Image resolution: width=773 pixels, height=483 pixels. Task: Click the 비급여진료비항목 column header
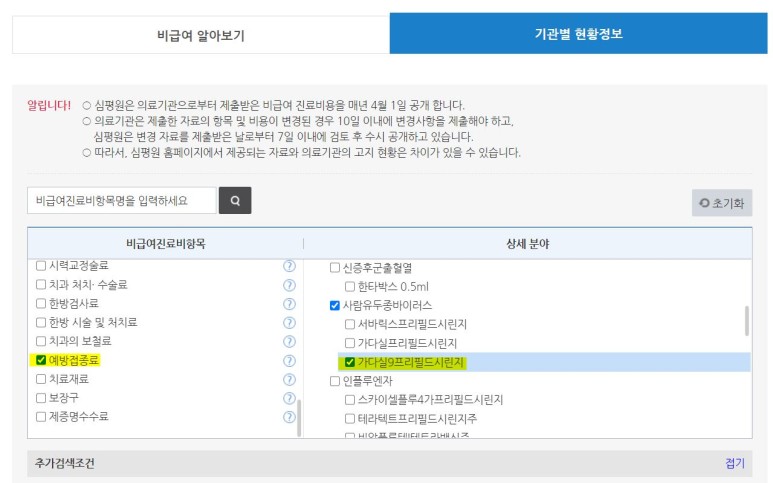click(166, 243)
